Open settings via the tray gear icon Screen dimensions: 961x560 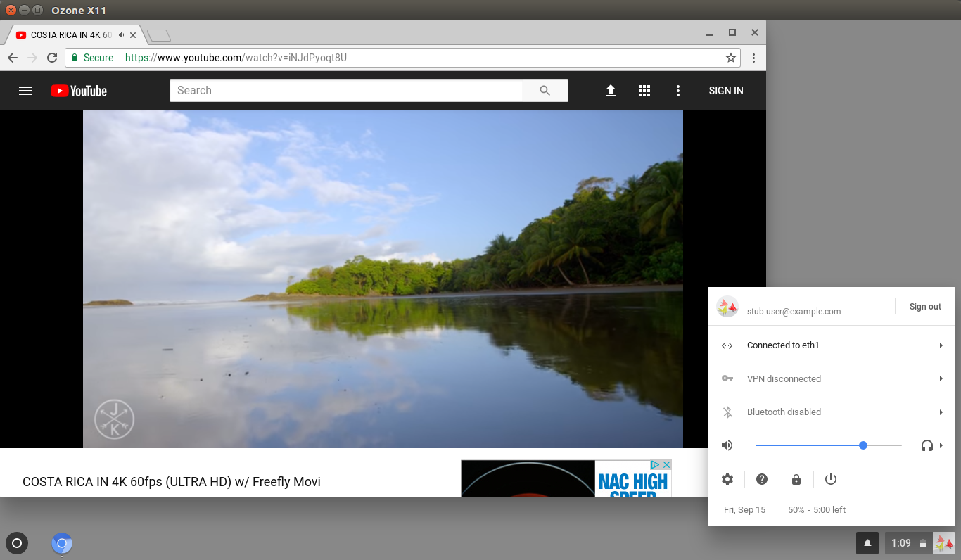pos(727,479)
